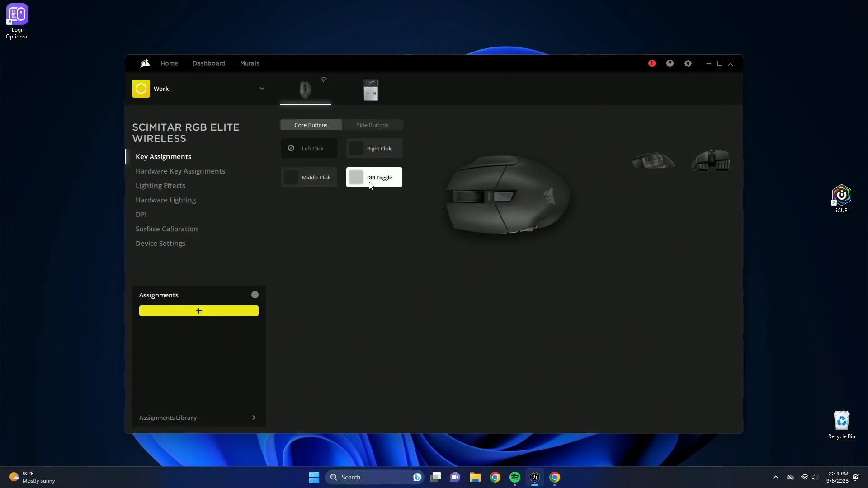Screen dimensions: 868x488
Task: Open the clock and date panel
Action: 838,477
